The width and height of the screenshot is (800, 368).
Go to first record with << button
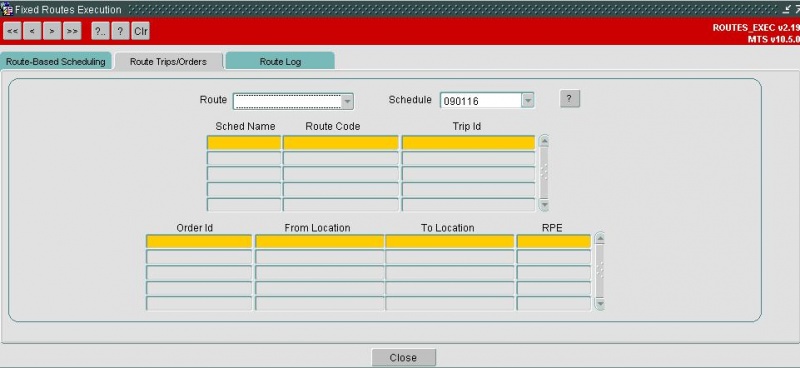pyautogui.click(x=12, y=31)
